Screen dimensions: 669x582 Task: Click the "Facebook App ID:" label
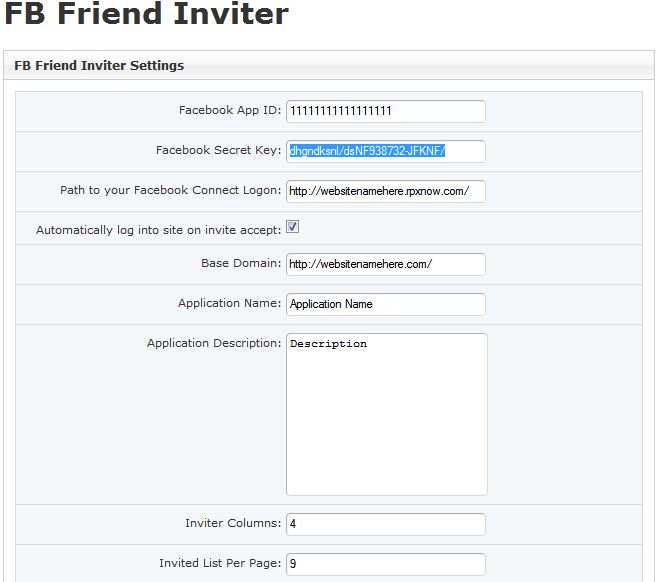(x=230, y=111)
